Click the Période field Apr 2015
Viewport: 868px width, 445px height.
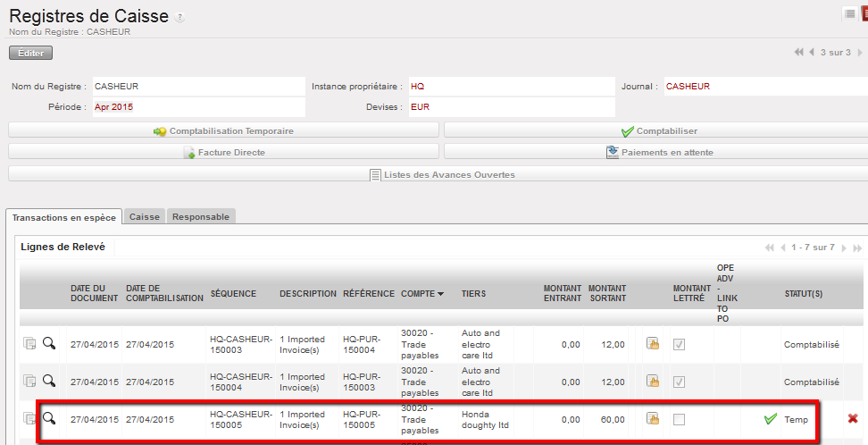coord(196,106)
